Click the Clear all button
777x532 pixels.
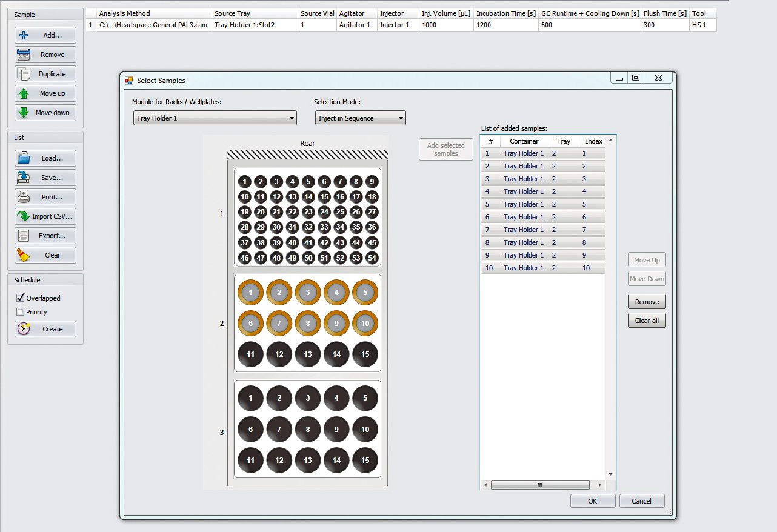point(647,321)
